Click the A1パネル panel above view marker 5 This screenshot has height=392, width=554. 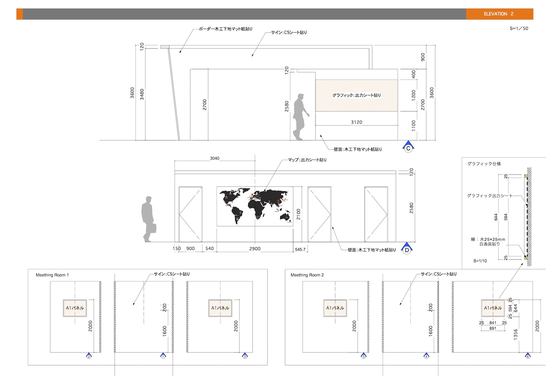tap(335, 308)
